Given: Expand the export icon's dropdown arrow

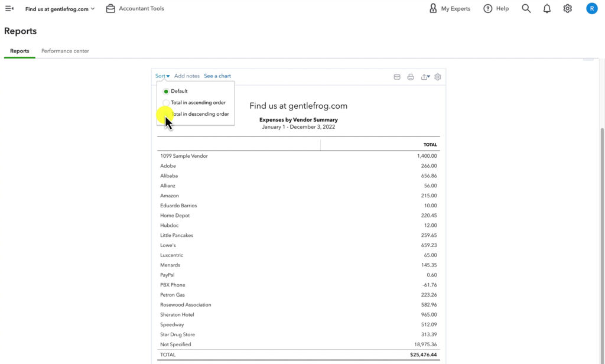Looking at the screenshot, I should 429,77.
